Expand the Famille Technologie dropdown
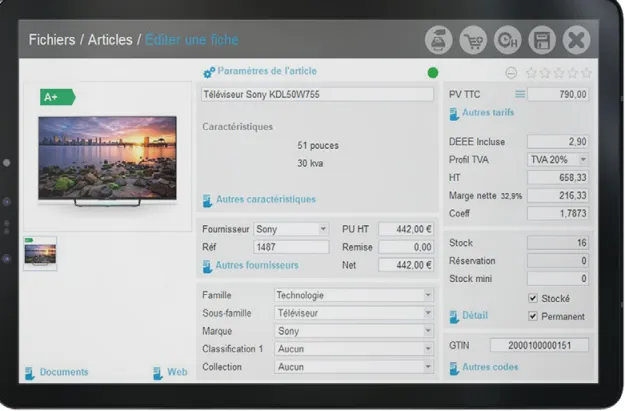The height and width of the screenshot is (411, 625). coord(428,295)
